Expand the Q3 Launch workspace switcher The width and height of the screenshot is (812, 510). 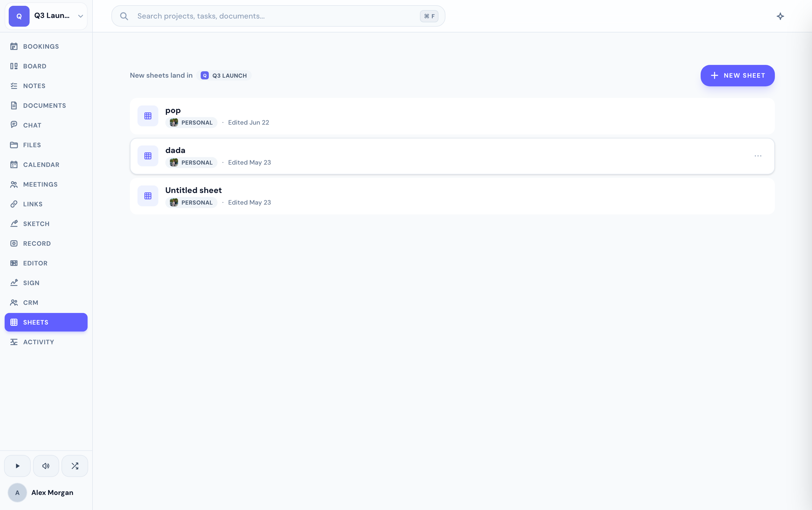click(46, 16)
